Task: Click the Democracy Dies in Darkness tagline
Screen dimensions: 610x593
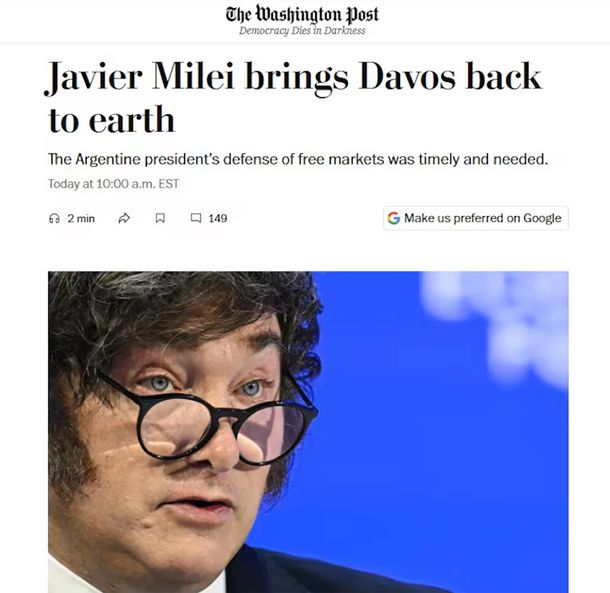Action: 302,31
